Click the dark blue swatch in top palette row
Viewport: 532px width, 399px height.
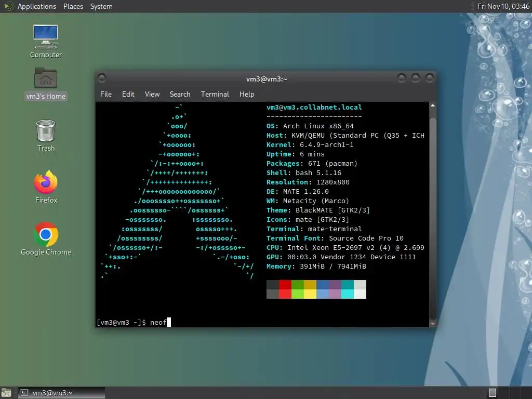pos(323,285)
